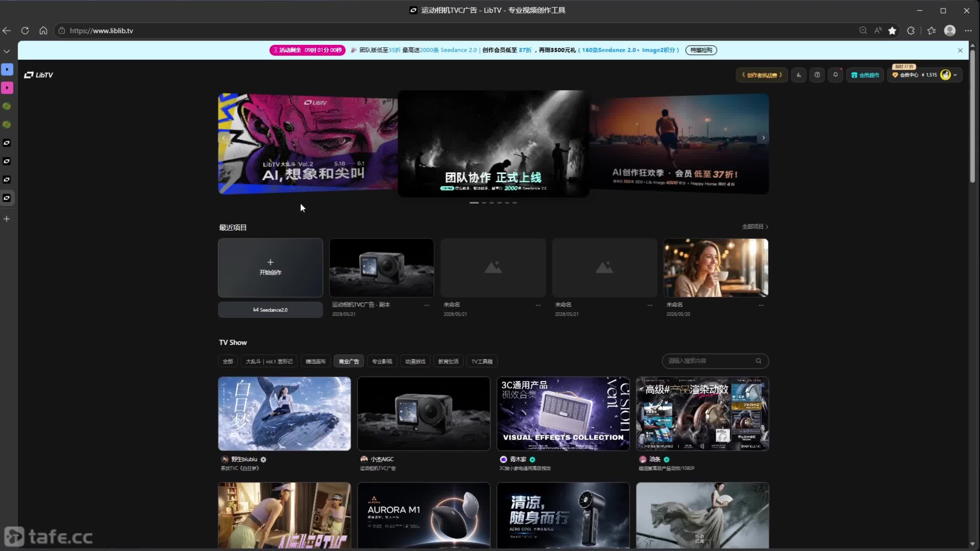This screenshot has width=980, height=551.
Task: Click the browser home icon
Action: pos(43,31)
